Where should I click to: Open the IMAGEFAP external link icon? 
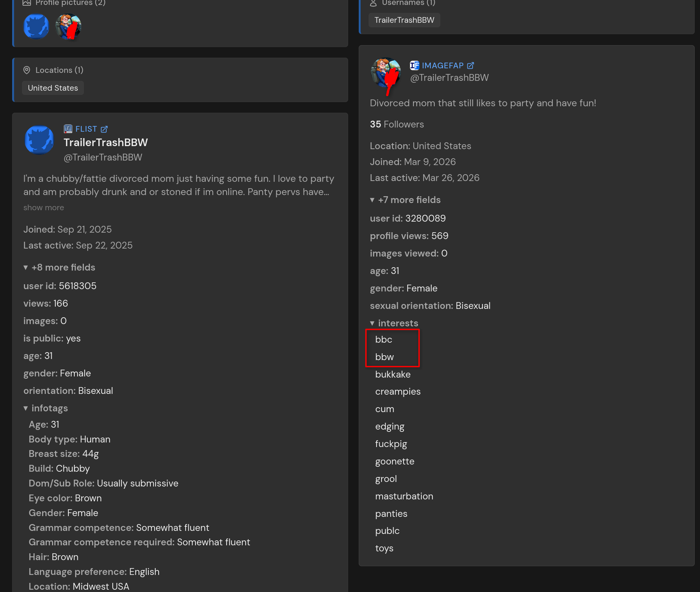click(471, 66)
